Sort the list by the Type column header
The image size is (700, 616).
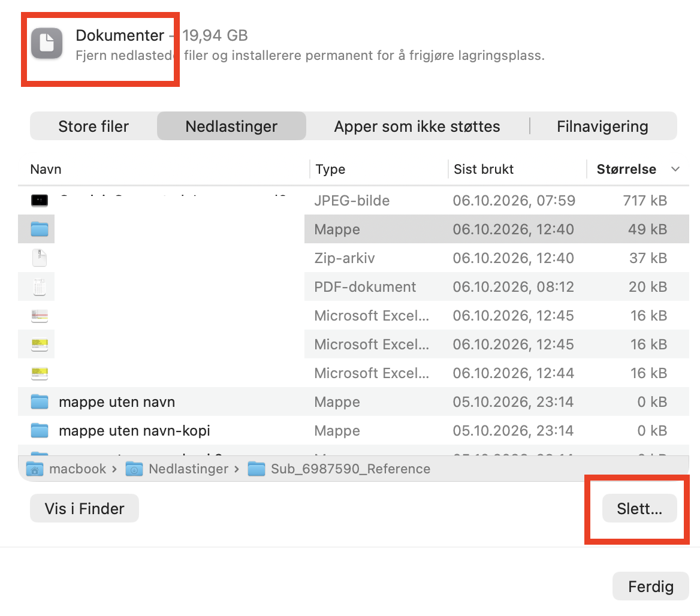pyautogui.click(x=330, y=169)
